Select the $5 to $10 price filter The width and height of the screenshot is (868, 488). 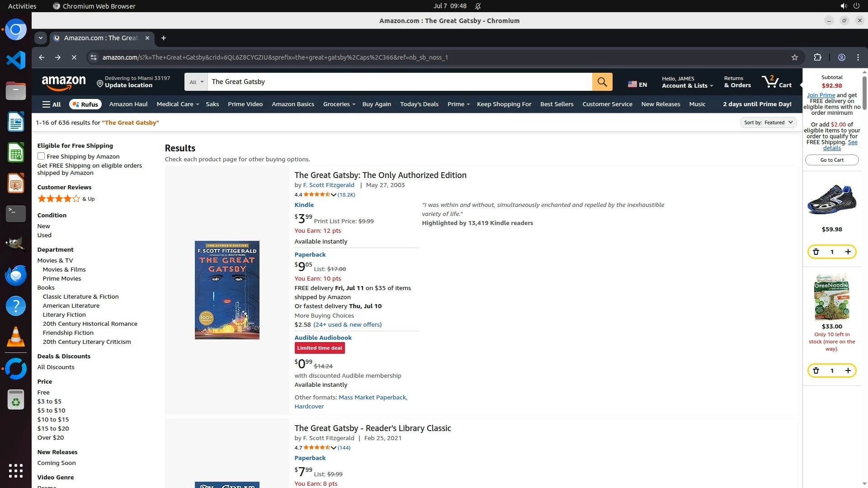pyautogui.click(x=51, y=410)
